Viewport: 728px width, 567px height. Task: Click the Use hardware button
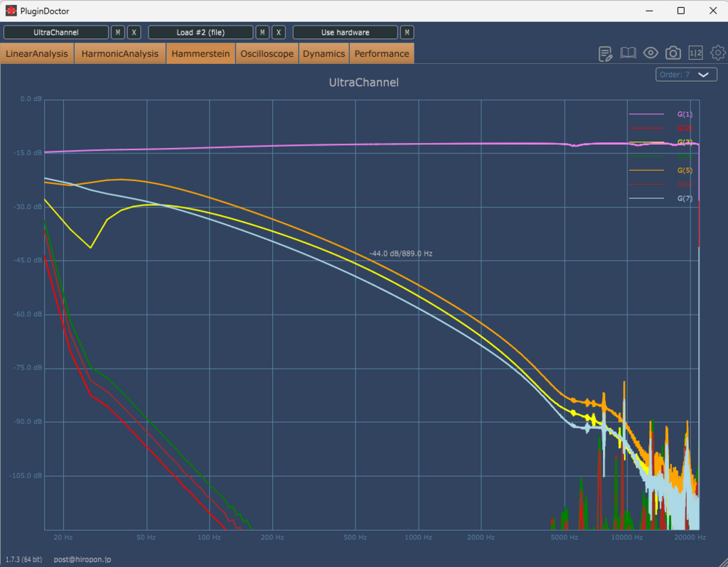346,33
